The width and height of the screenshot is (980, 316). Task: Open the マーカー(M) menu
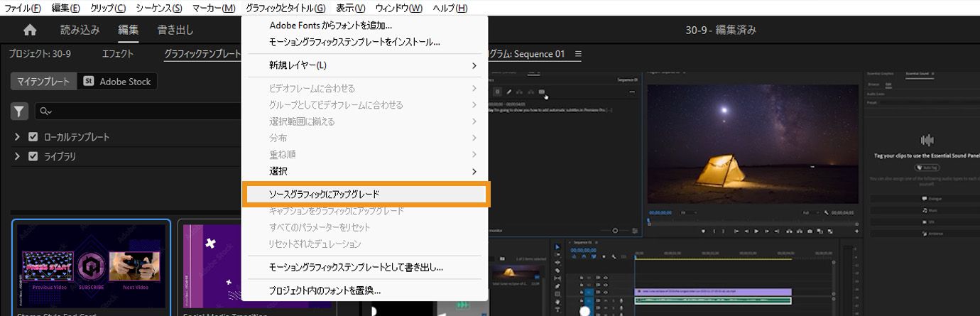tap(214, 8)
